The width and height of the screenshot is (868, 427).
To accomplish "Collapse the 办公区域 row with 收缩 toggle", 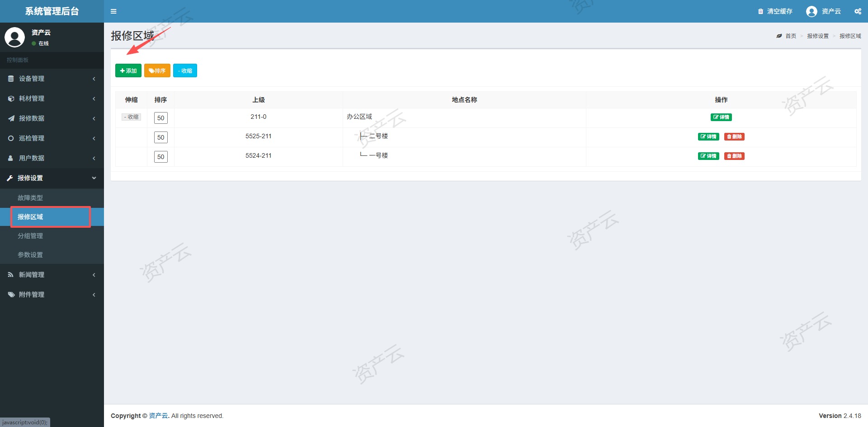I will click(132, 117).
